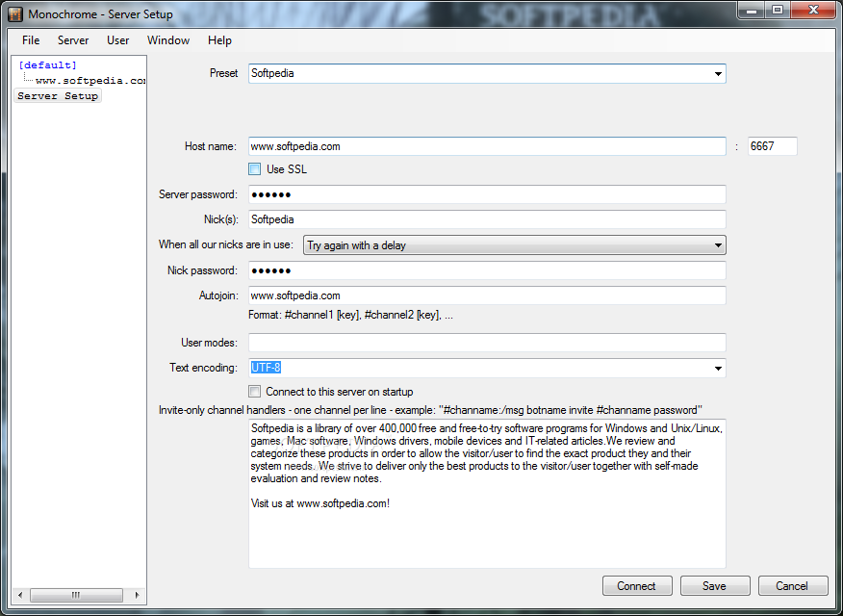Viewport: 843px width, 616px height.
Task: Click the 'Format: #channel1 [key]' hint text
Action: click(350, 316)
